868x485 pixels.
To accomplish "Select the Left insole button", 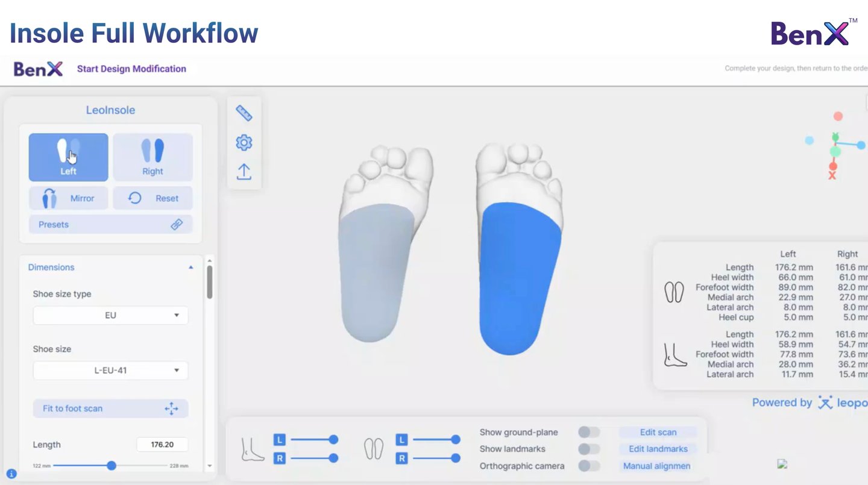I will click(x=68, y=157).
